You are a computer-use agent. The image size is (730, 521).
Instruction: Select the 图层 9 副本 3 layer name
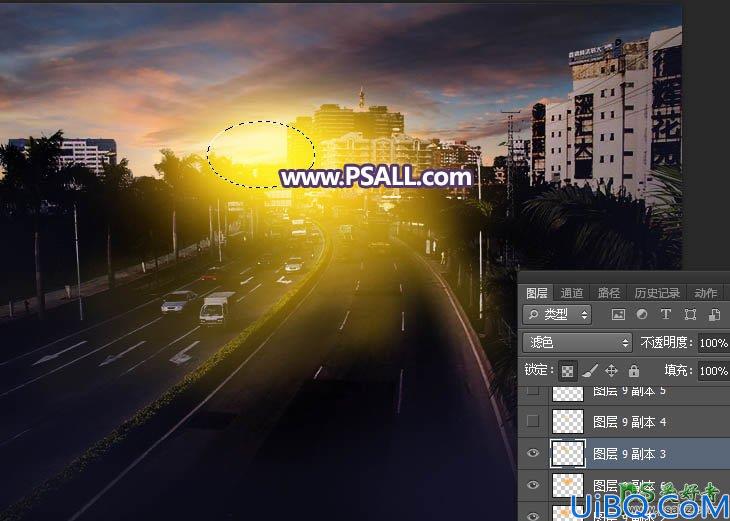pos(629,454)
